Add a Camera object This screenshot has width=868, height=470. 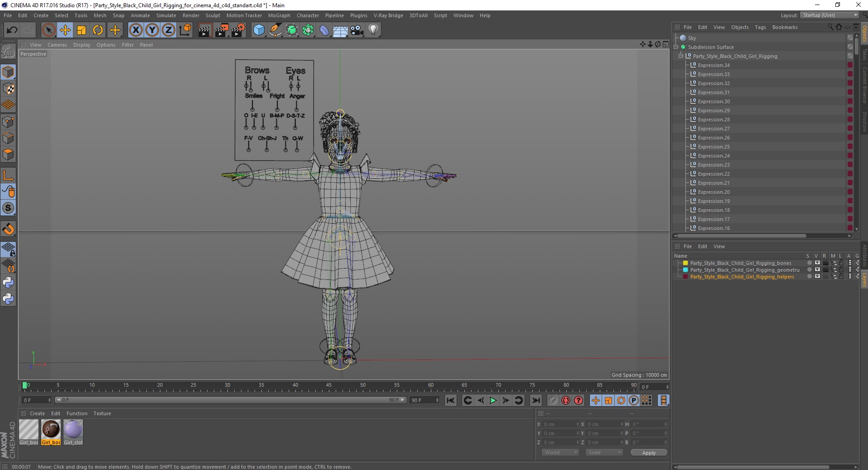click(357, 30)
